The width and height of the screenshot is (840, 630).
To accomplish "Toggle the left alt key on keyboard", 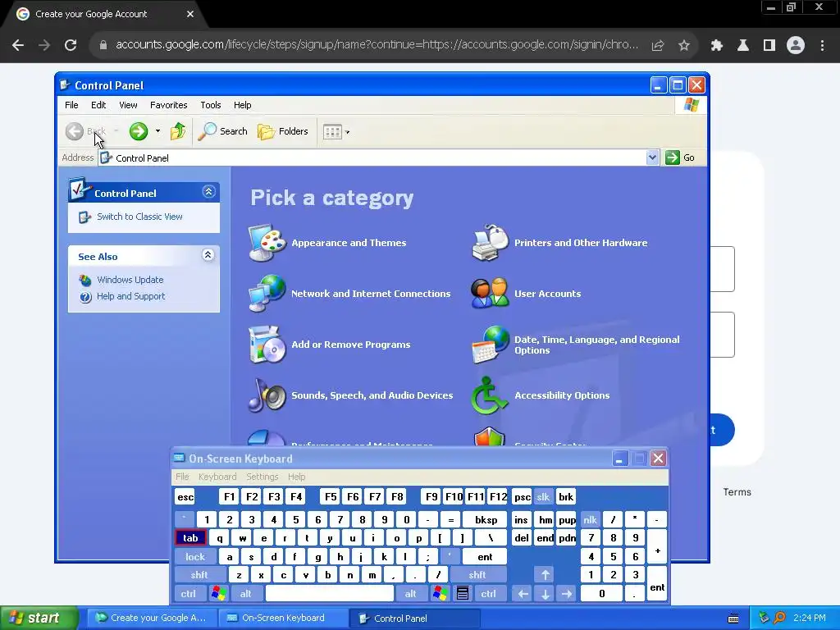I will coord(246,594).
